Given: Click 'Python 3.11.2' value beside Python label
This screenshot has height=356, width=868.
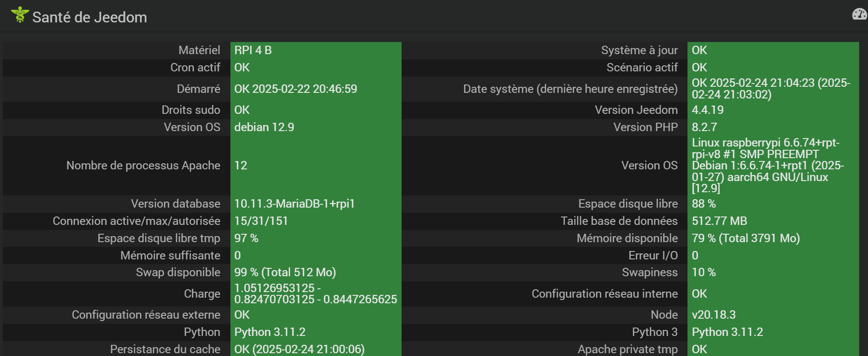Looking at the screenshot, I should pos(270,332).
